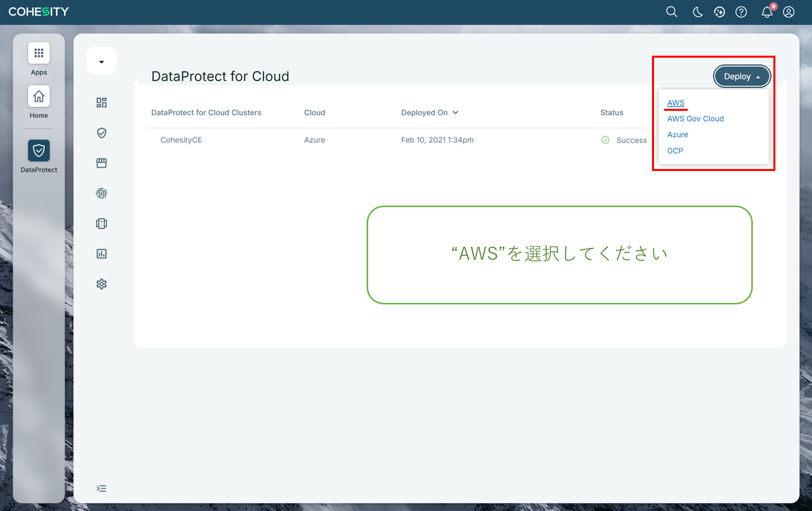Open the Apps grid launcher
This screenshot has width=812, height=511.
(x=39, y=53)
